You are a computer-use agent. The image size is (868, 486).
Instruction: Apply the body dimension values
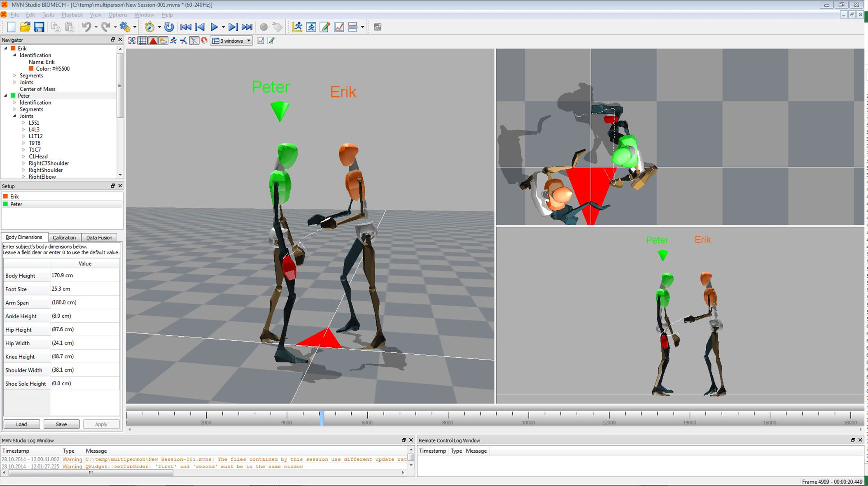[101, 424]
